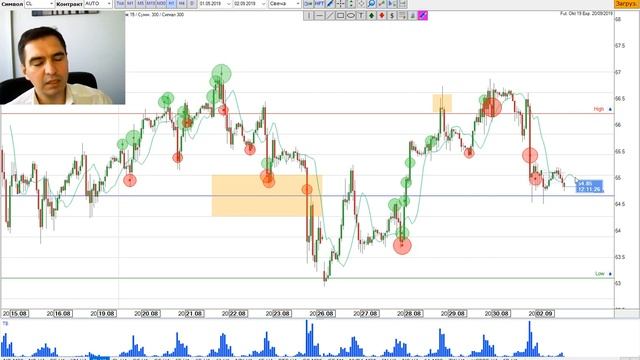
Task: Open the Контракт AUTO dropdown
Action: pos(98,4)
